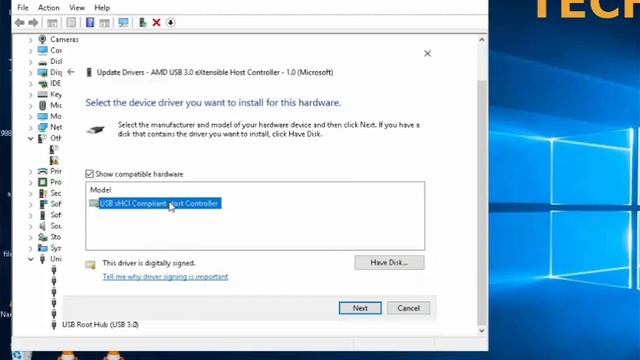This screenshot has height=360, width=640.
Task: Open the Help menu
Action: point(102,7)
